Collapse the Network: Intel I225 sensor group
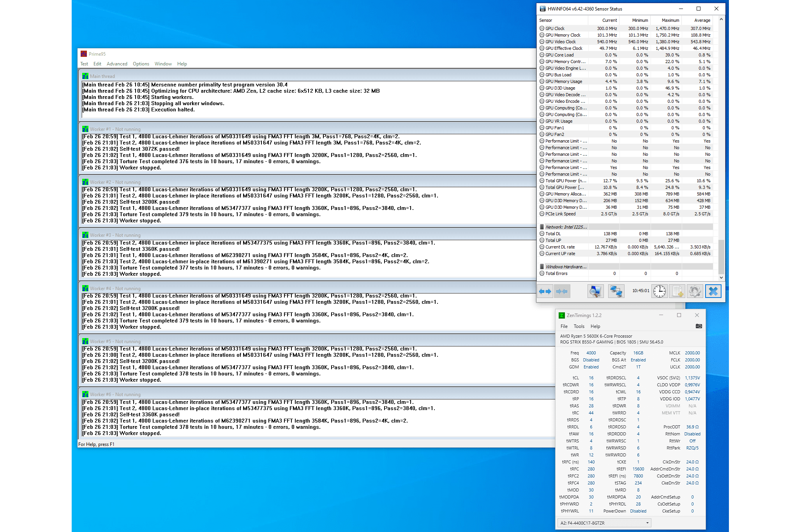The image size is (801, 532). coord(565,227)
